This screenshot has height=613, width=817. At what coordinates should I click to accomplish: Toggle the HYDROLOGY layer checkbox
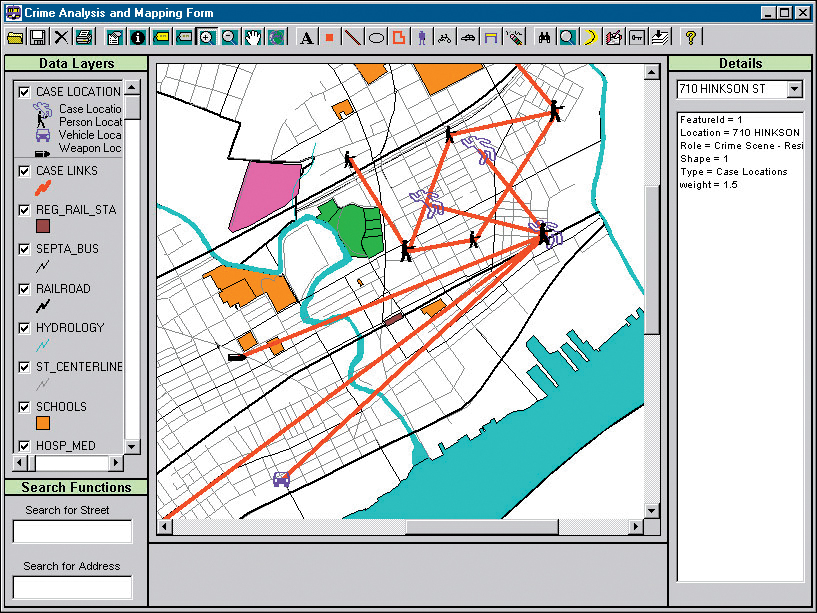(x=24, y=328)
